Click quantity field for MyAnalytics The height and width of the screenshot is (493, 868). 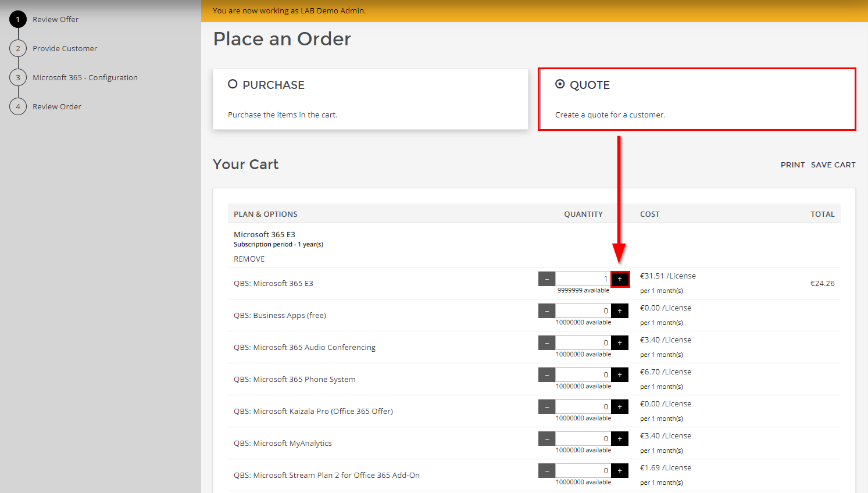coord(583,439)
